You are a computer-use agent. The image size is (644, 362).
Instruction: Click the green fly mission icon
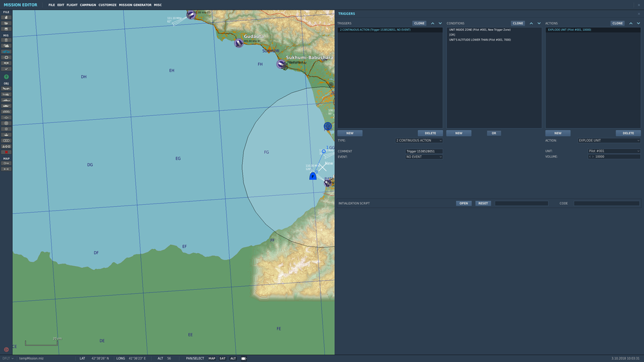point(6,77)
